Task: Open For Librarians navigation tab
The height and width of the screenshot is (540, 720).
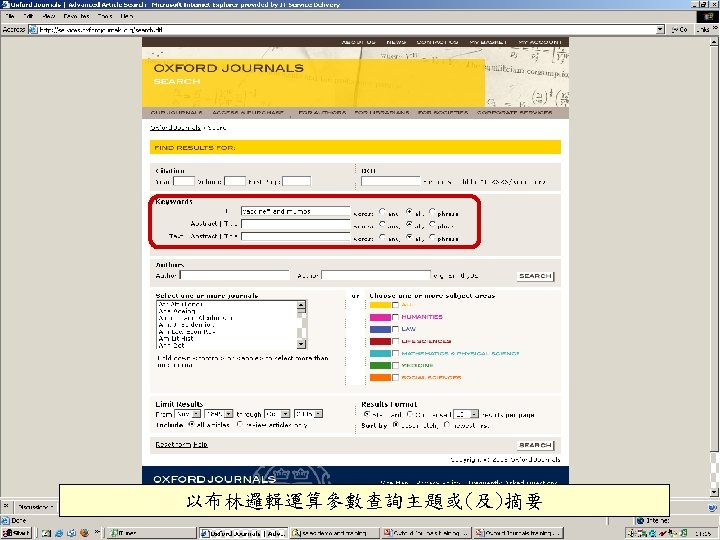Action: (382, 112)
